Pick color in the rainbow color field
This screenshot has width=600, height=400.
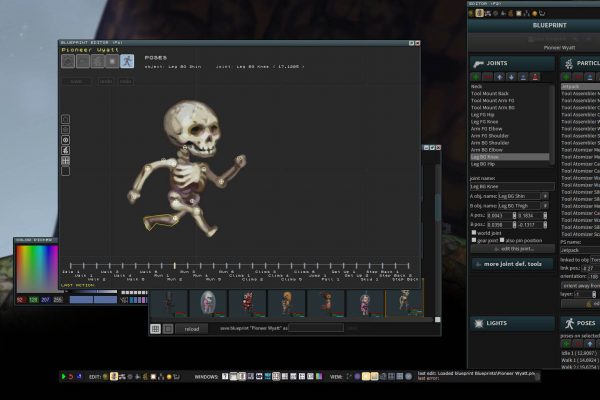37,269
